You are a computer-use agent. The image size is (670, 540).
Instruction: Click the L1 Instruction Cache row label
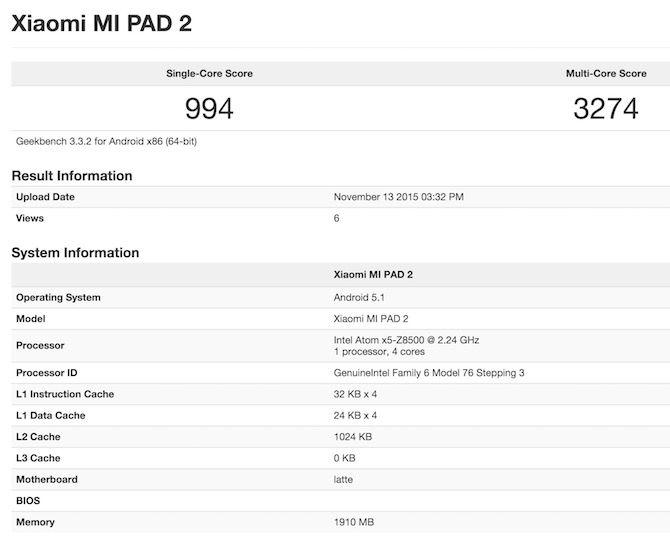pos(65,394)
